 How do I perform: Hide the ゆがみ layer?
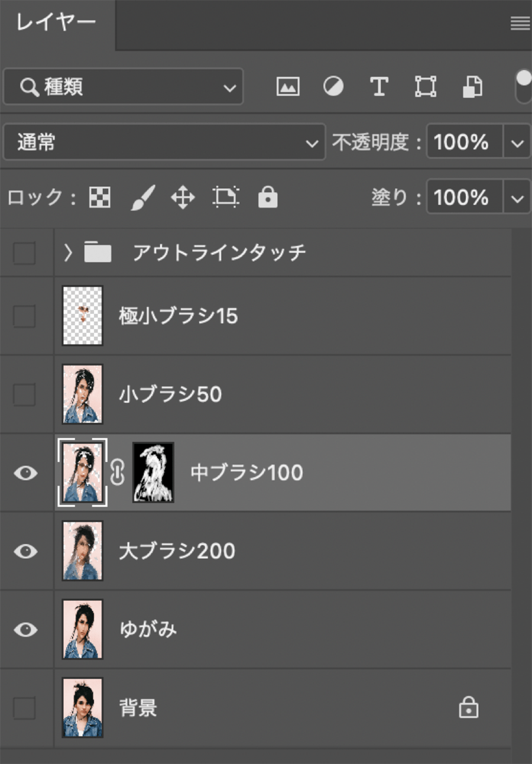(x=25, y=630)
